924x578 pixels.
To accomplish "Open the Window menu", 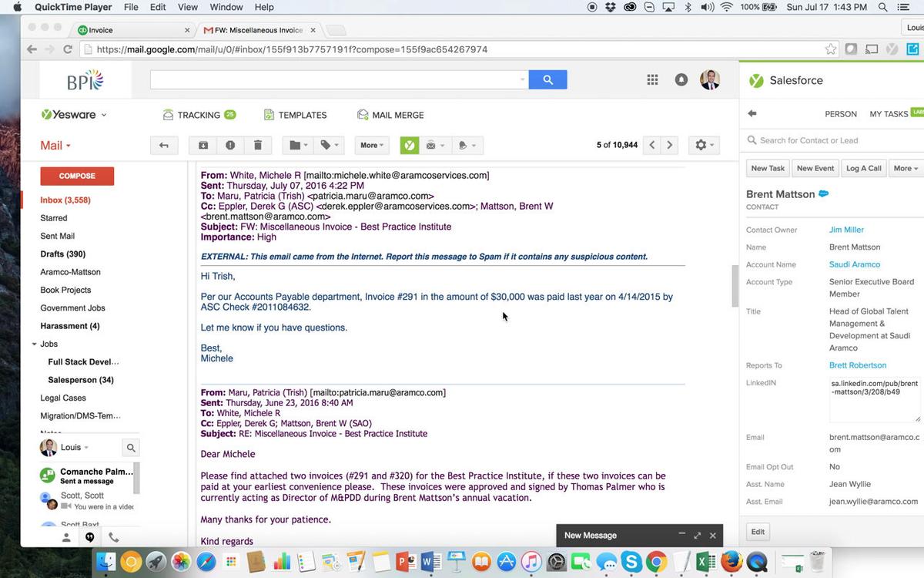I will click(x=226, y=7).
